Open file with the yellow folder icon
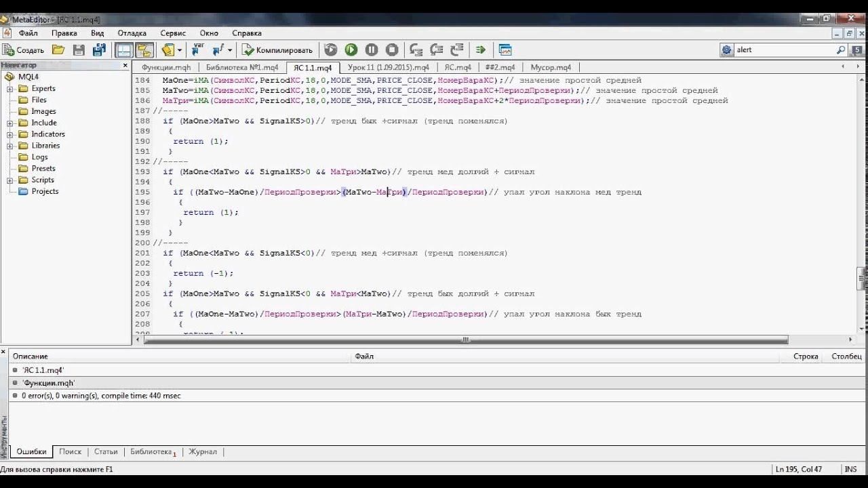The width and height of the screenshot is (868, 488). coord(58,49)
